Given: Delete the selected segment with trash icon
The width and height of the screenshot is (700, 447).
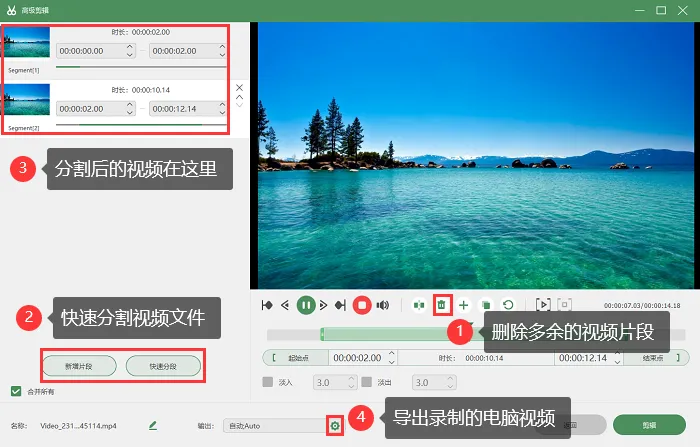Looking at the screenshot, I should (x=442, y=305).
